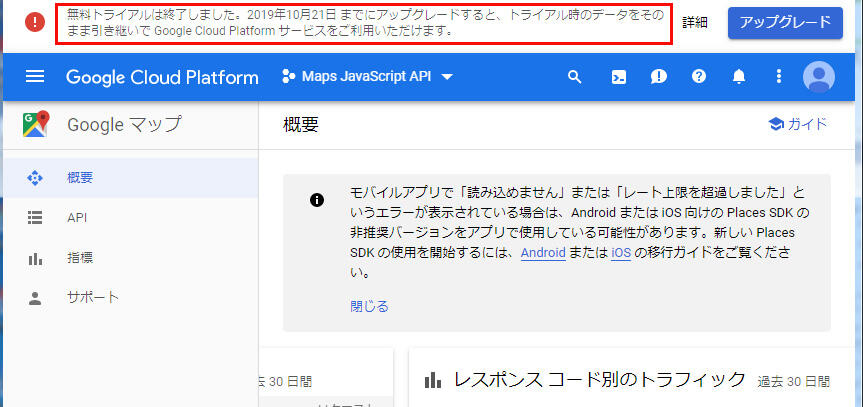This screenshot has width=863, height=407.
Task: Open the three-dot settings menu
Action: (x=778, y=77)
